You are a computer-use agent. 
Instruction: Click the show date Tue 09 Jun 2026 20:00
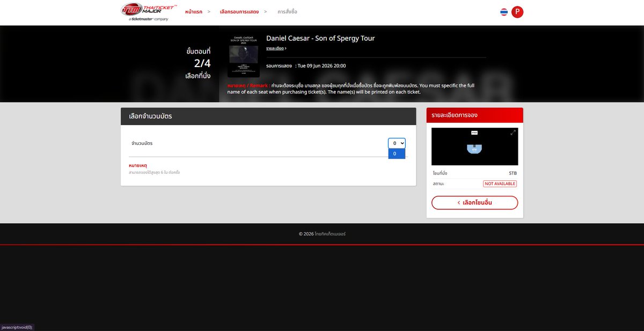click(321, 66)
